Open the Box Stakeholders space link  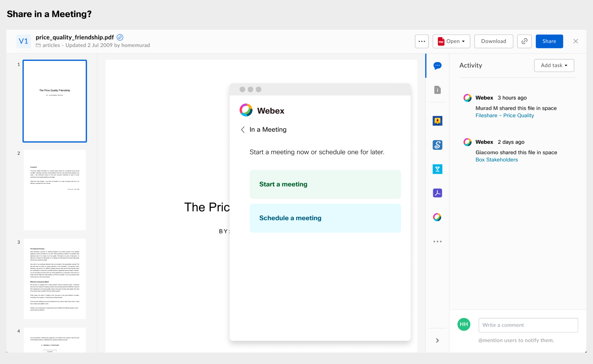[x=497, y=160]
